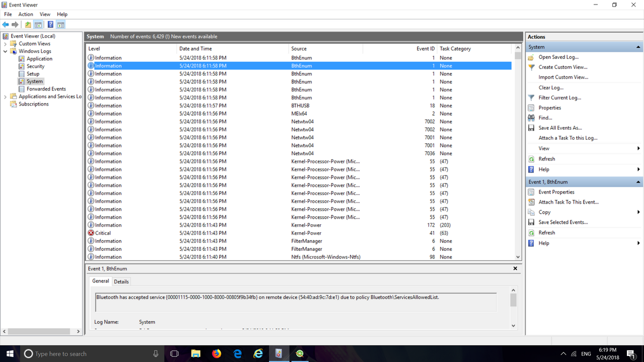Click the Forward arrow toolbar icon
Screen dimensions: 644x362
(x=15, y=24)
